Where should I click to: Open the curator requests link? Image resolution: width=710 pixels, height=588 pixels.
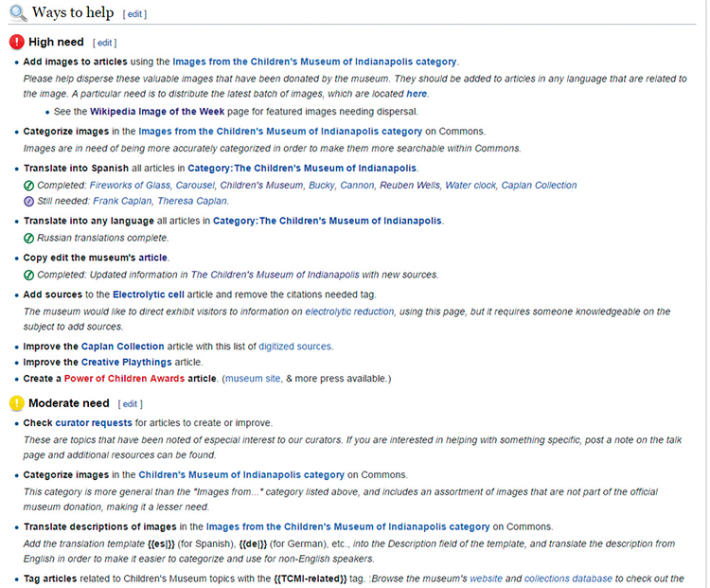[x=94, y=423]
